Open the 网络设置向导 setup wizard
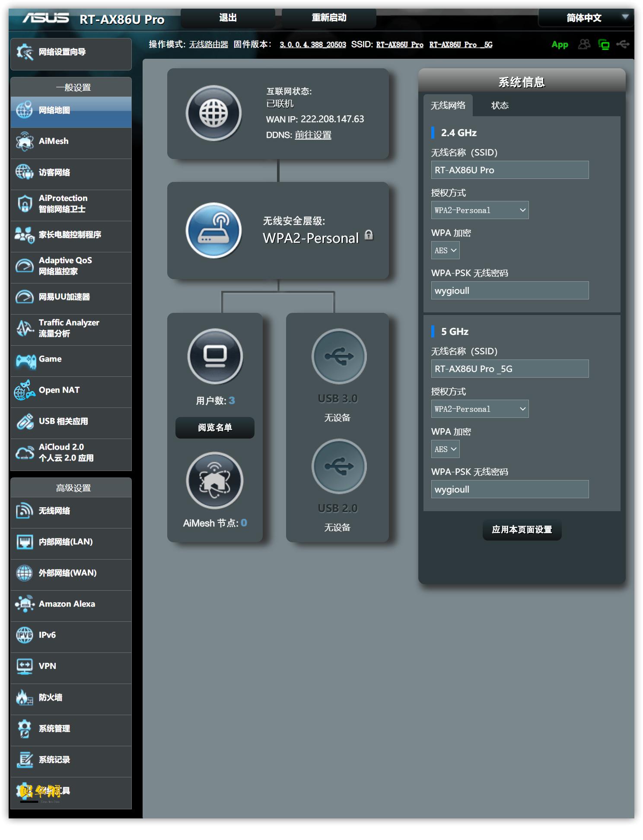 point(71,54)
